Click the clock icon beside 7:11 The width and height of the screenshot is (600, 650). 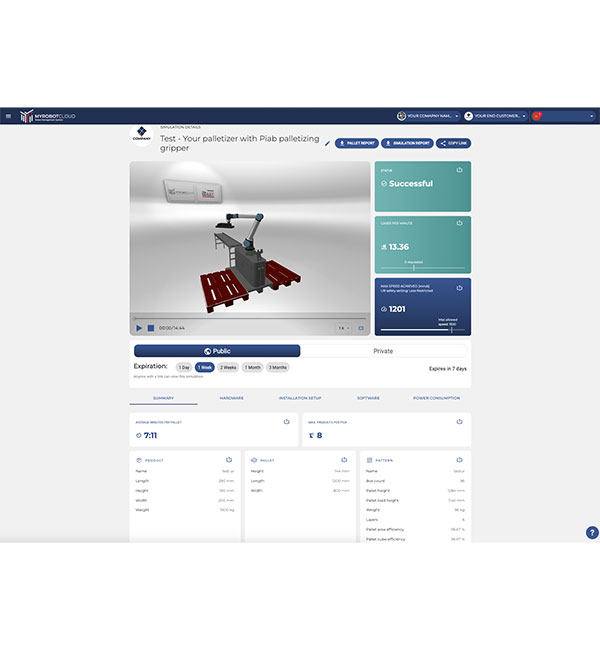point(139,436)
